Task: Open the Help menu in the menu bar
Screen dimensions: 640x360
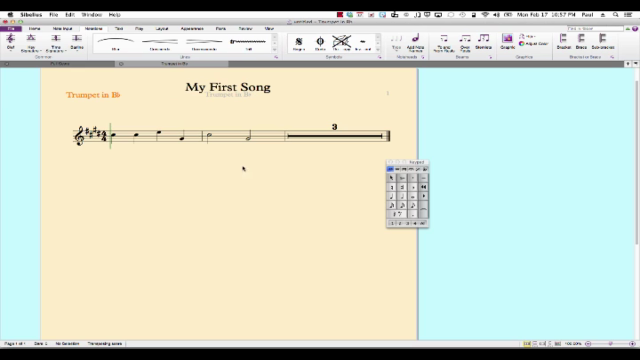Action: coord(114,15)
